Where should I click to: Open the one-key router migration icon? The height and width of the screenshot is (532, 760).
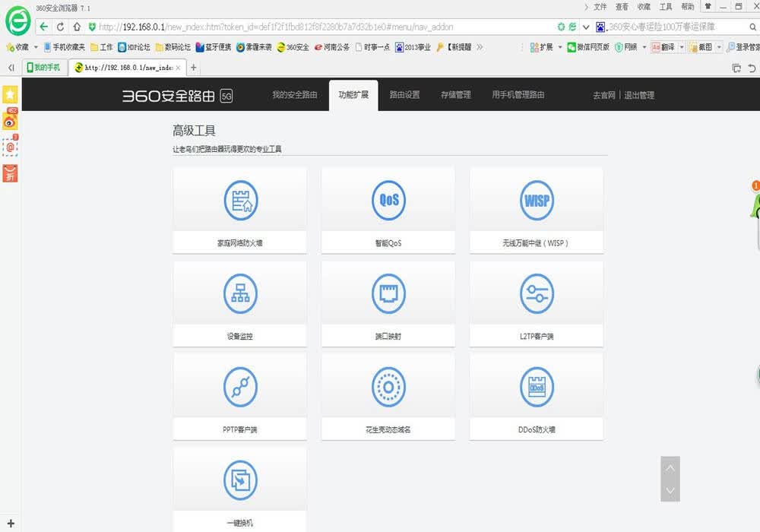point(240,480)
